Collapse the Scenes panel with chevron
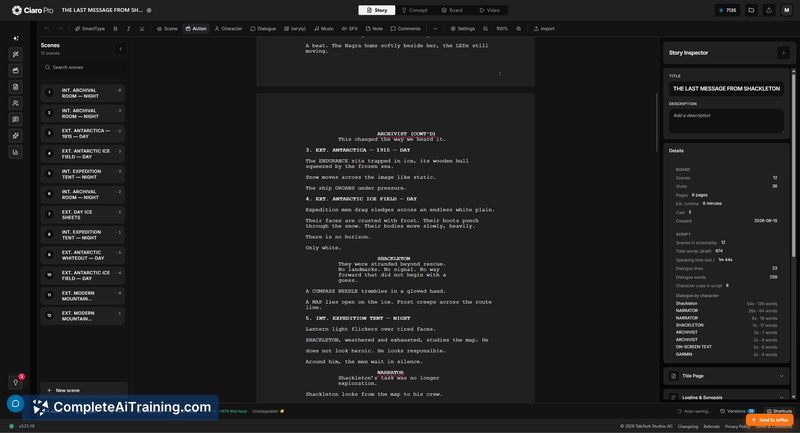This screenshot has height=433, width=800. [120, 49]
